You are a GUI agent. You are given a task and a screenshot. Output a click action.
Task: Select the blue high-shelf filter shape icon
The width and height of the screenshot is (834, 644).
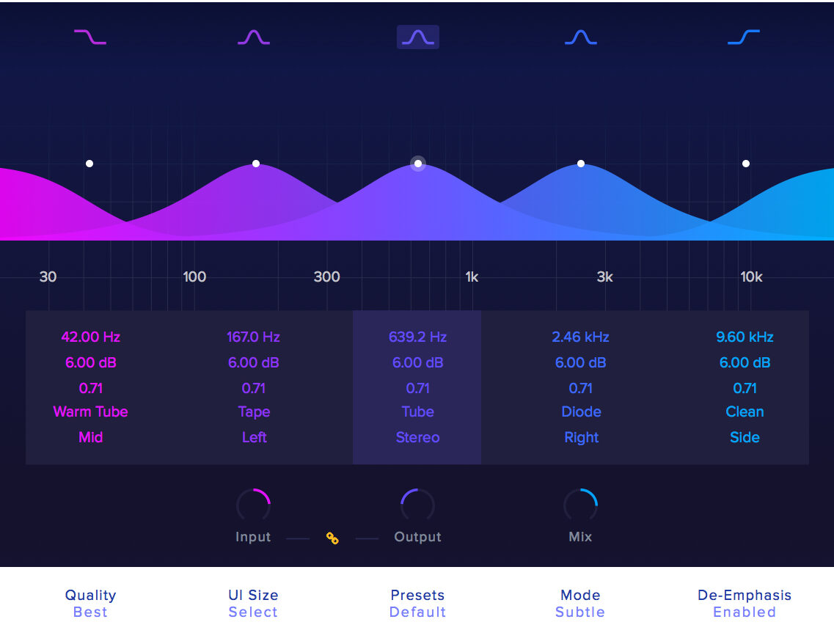pyautogui.click(x=744, y=37)
